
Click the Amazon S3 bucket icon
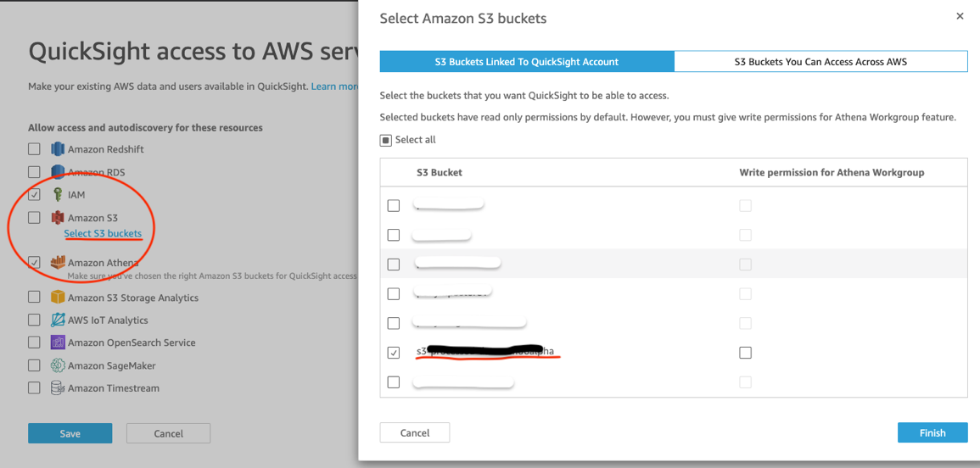[x=59, y=217]
